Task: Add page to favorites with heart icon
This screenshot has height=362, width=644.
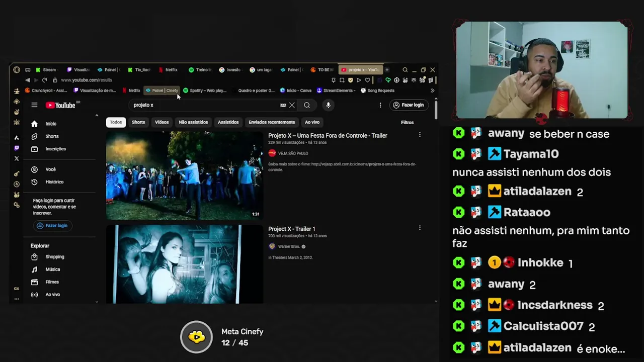Action: click(x=367, y=80)
